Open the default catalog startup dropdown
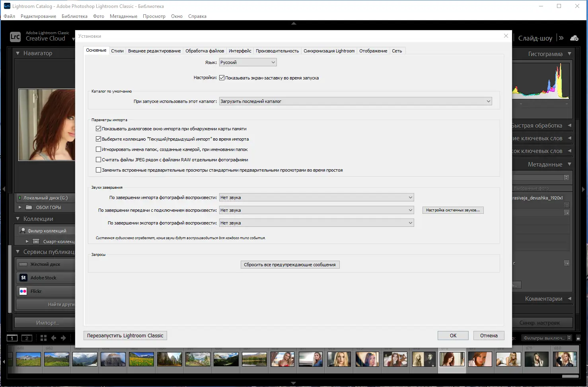Image resolution: width=588 pixels, height=387 pixels. [356, 101]
